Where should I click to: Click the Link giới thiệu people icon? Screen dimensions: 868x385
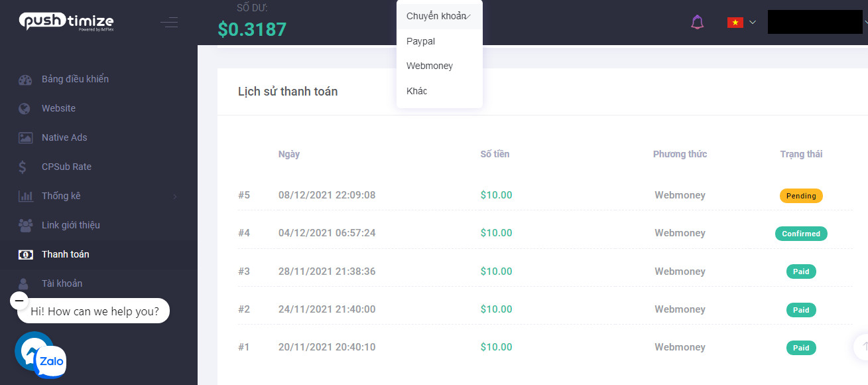click(25, 226)
